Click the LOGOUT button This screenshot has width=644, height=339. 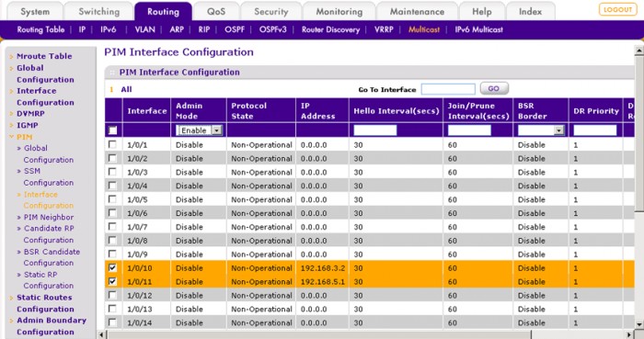(x=617, y=9)
